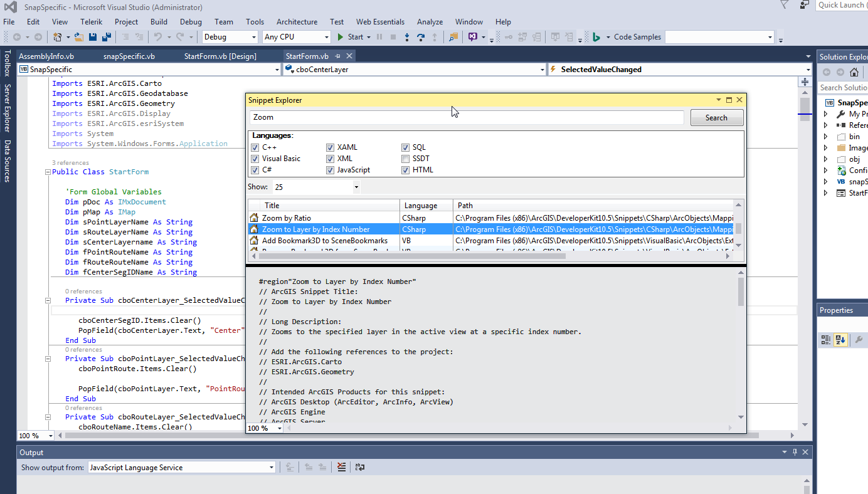Open the Show results count dropdown
This screenshot has width=868, height=494.
click(x=356, y=187)
